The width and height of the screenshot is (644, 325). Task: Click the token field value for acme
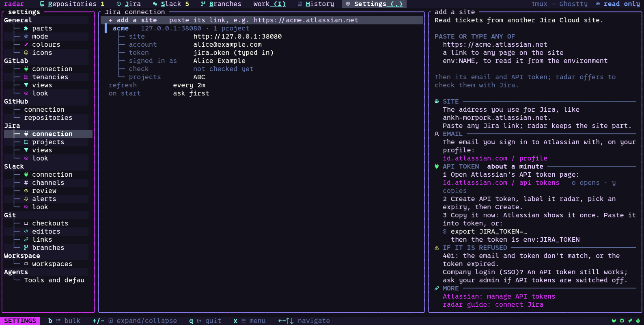tap(233, 53)
